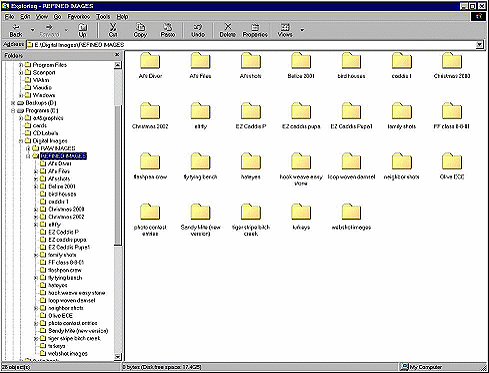The height and width of the screenshot is (373, 489).
Task: Select the FF class 8-8-01 folder icon in right pane
Action: coord(452,111)
